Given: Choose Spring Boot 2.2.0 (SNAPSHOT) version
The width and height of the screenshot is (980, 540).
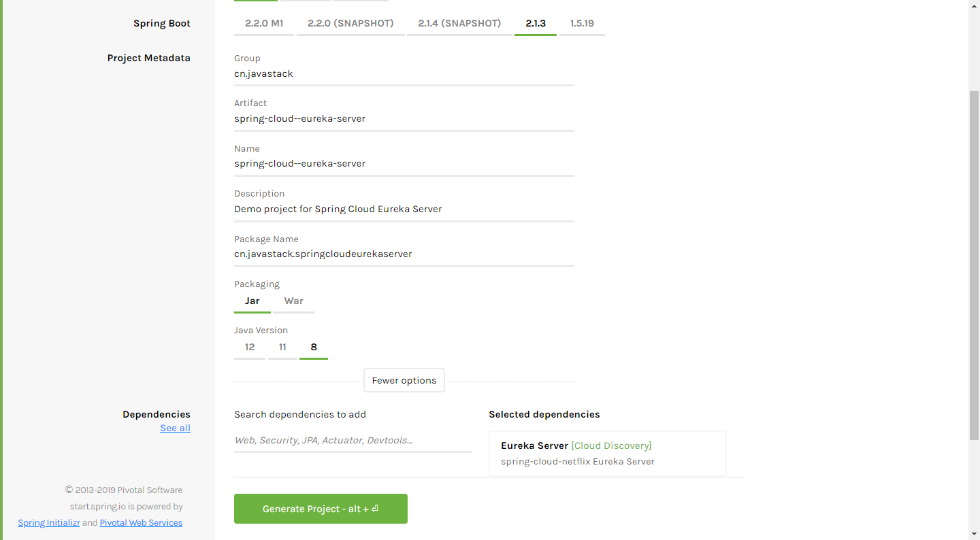Looking at the screenshot, I should click(350, 23).
